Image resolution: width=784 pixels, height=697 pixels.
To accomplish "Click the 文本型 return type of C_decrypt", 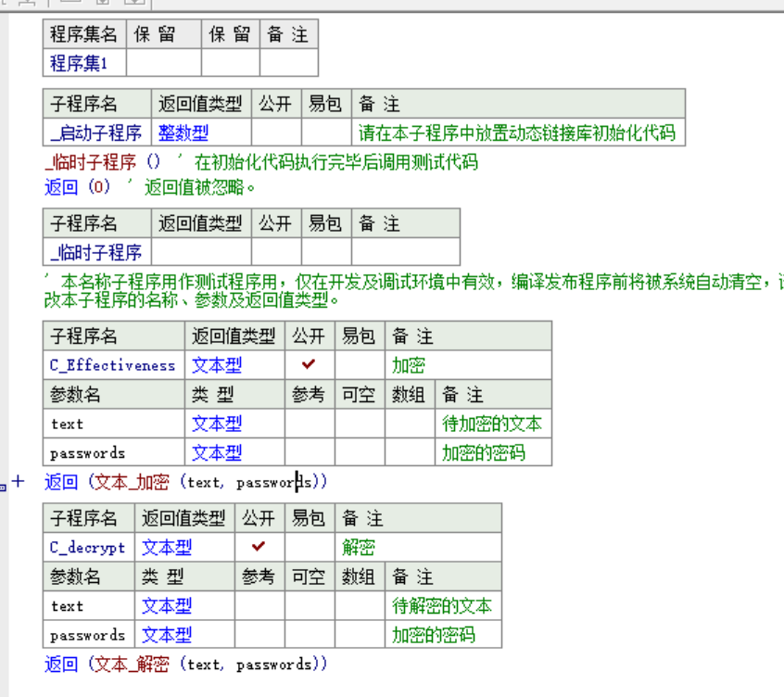I will tap(165, 547).
